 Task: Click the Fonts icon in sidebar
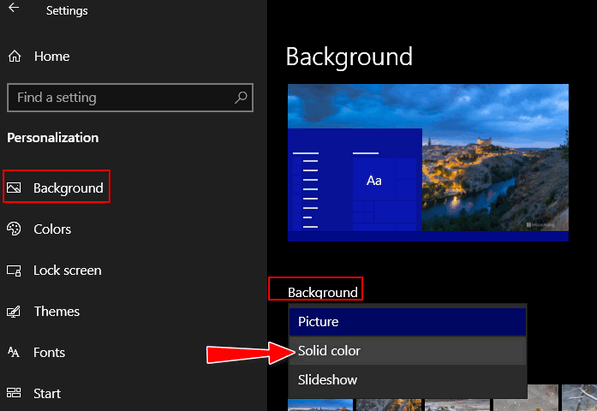pyautogui.click(x=13, y=352)
